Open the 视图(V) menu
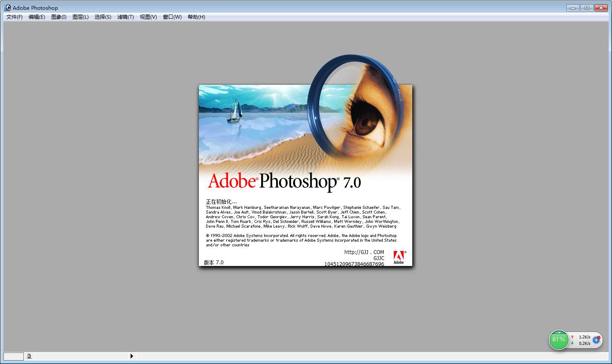612x364 pixels. [148, 17]
